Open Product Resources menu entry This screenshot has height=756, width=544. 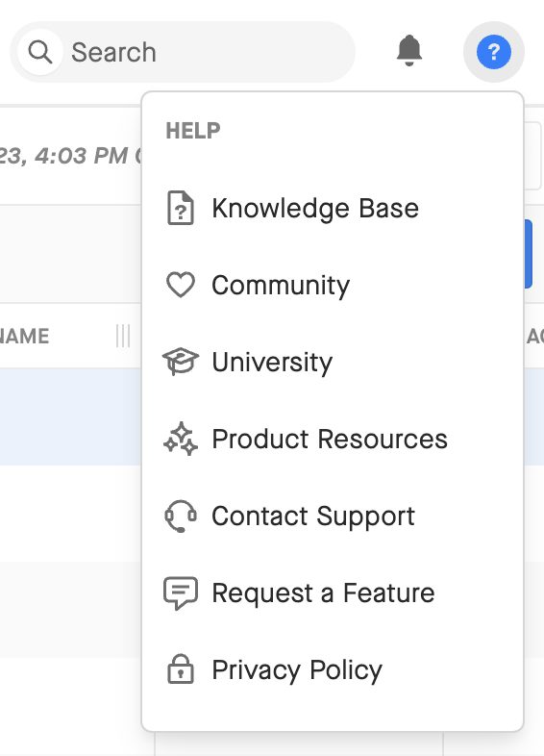pos(333,440)
